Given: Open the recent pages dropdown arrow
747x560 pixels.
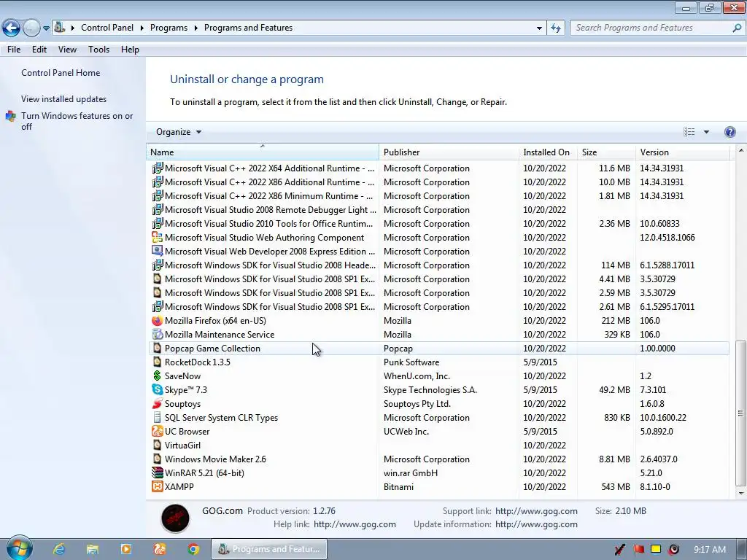Looking at the screenshot, I should point(46,28).
